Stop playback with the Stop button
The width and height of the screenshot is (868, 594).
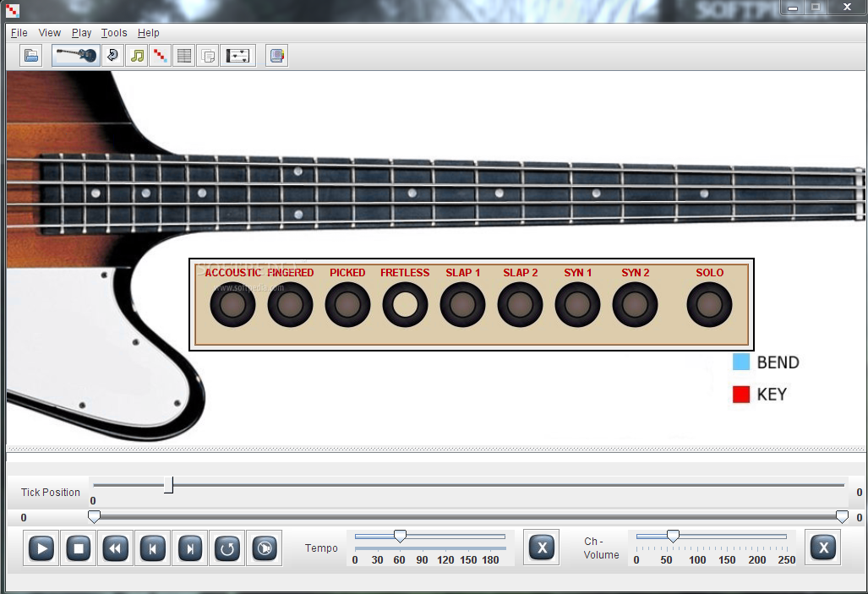(78, 548)
